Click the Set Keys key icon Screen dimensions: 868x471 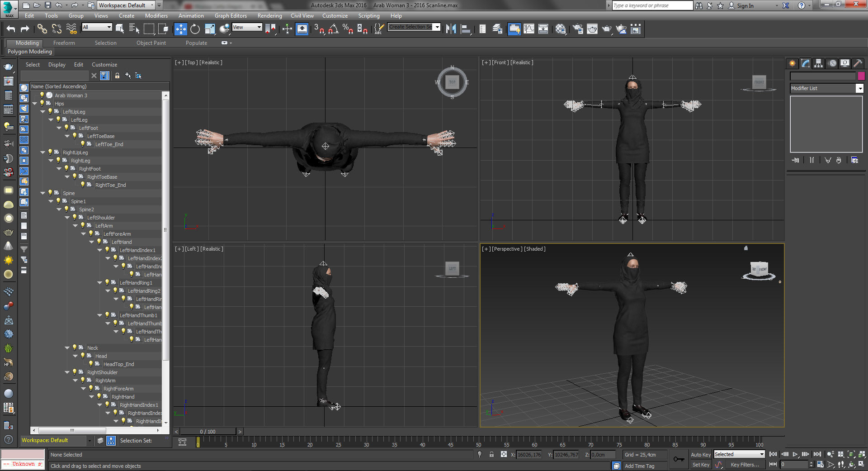[x=679, y=459]
